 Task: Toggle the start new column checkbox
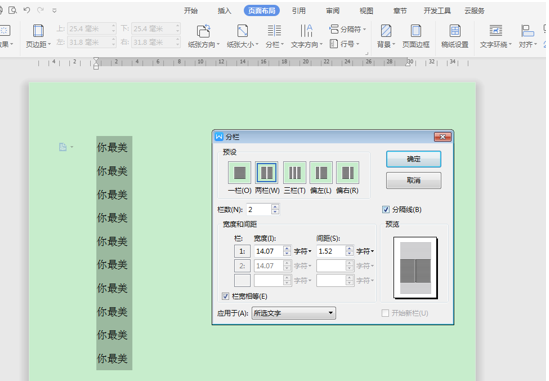(385, 313)
